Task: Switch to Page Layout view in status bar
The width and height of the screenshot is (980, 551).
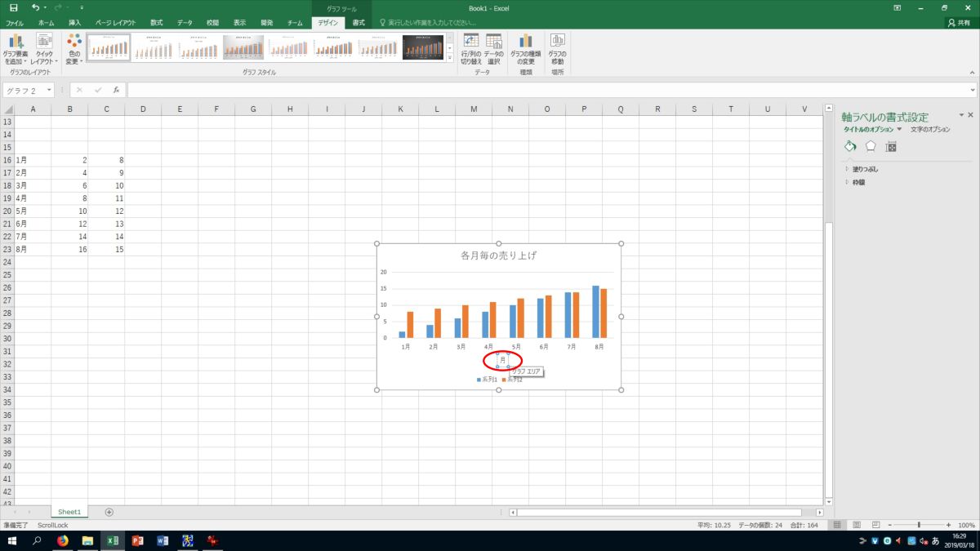Action: (x=855, y=525)
